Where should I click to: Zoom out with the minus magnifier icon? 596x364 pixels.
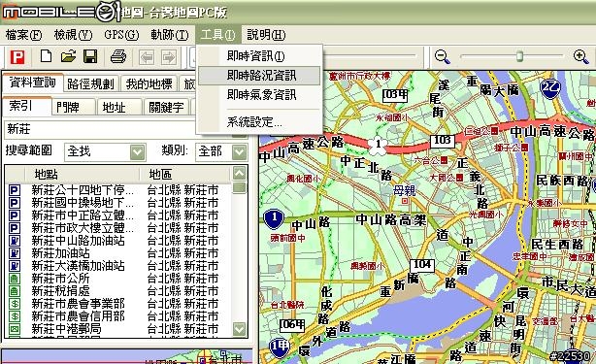pos(442,56)
